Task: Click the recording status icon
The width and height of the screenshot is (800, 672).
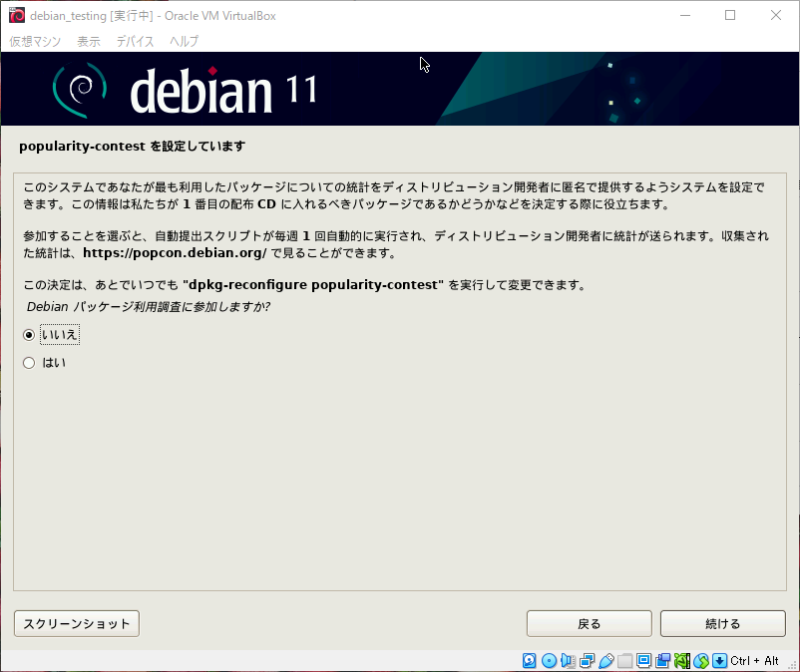Action: [663, 661]
